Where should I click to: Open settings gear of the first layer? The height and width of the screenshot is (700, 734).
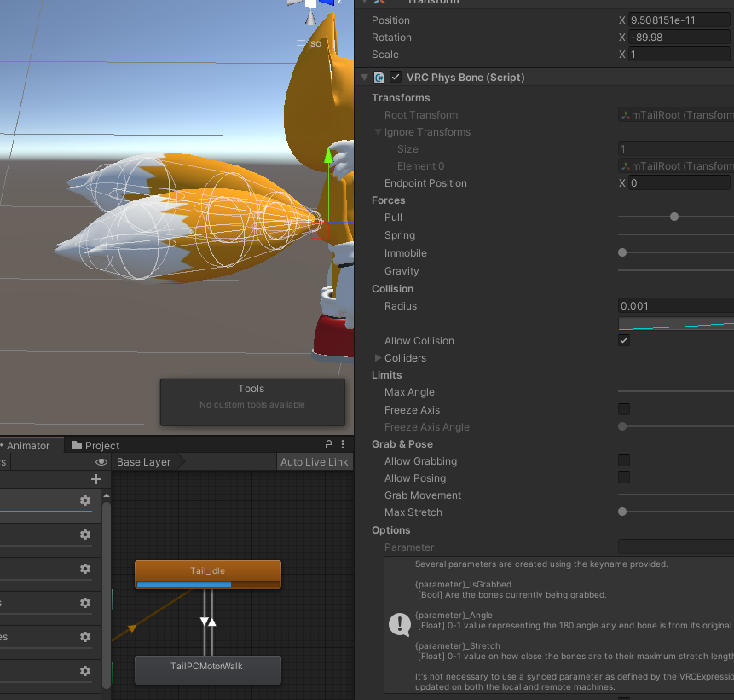[x=84, y=500]
